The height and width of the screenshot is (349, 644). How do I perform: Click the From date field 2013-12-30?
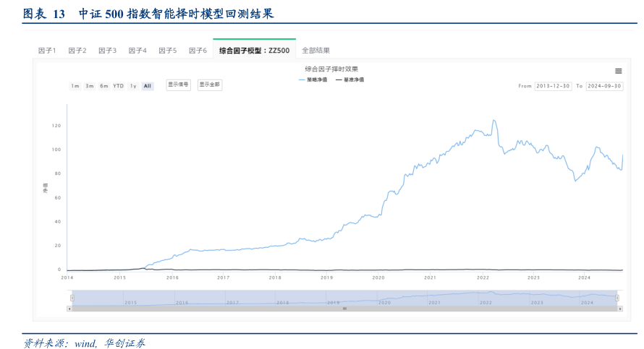point(553,86)
